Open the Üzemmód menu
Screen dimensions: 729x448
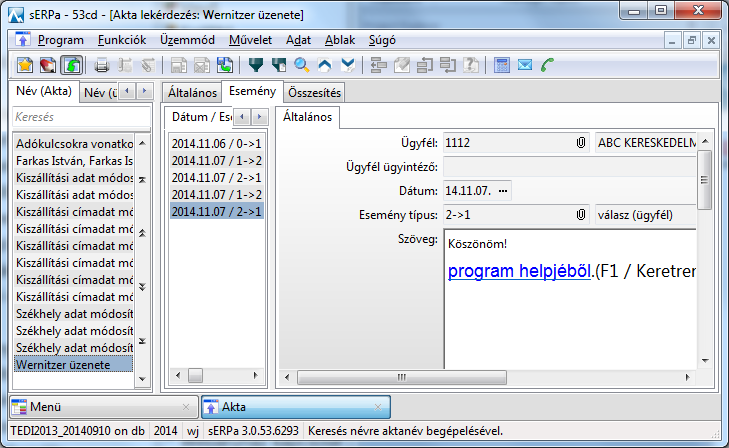(x=187, y=40)
